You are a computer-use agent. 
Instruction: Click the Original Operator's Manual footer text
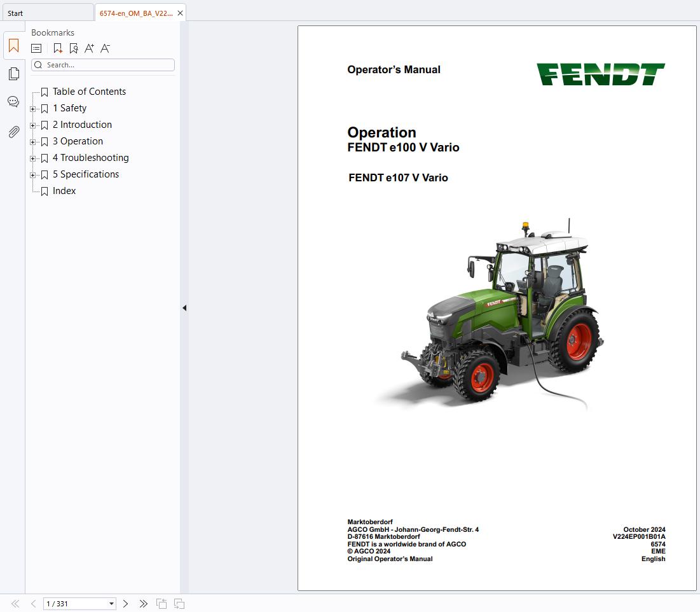[390, 559]
